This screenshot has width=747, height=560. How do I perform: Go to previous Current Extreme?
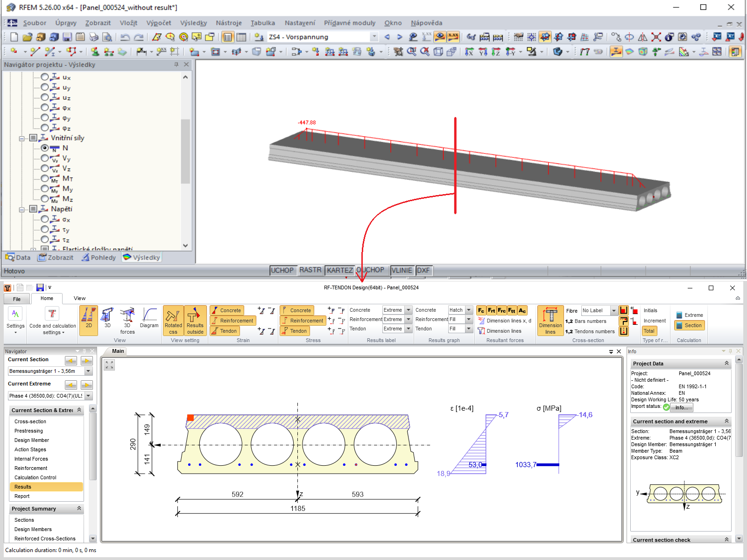(x=71, y=385)
